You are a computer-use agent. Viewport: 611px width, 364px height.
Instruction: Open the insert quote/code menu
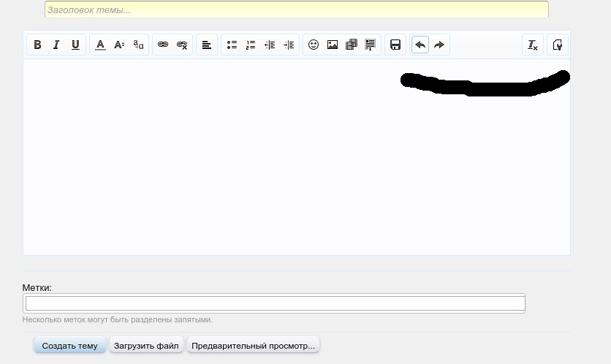tap(371, 45)
